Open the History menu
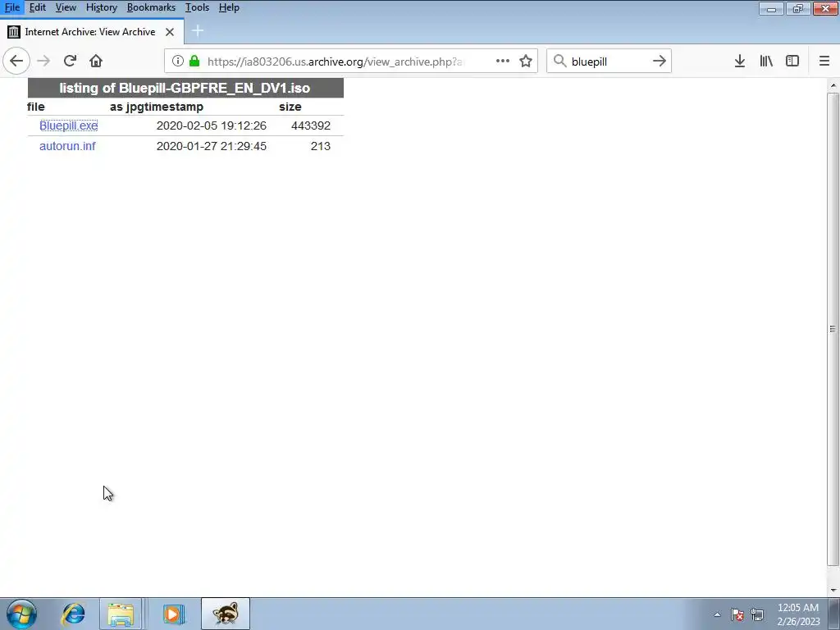840x630 pixels. [101, 7]
